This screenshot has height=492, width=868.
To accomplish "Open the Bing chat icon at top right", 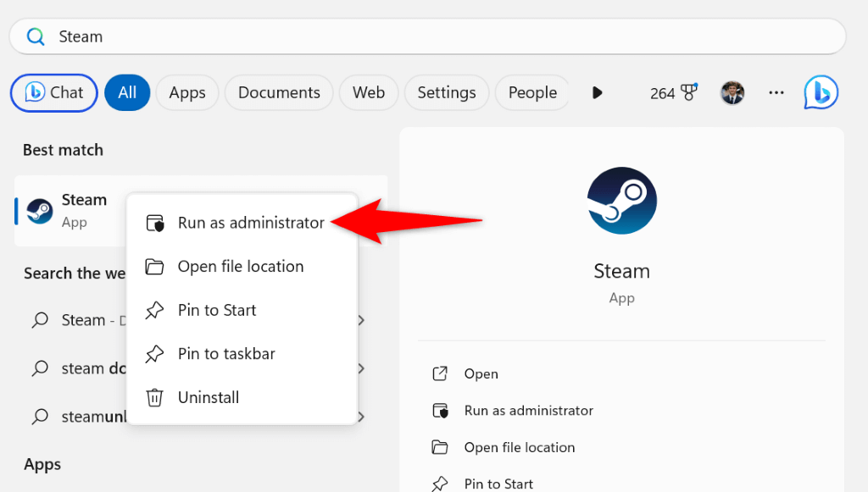I will pos(821,92).
